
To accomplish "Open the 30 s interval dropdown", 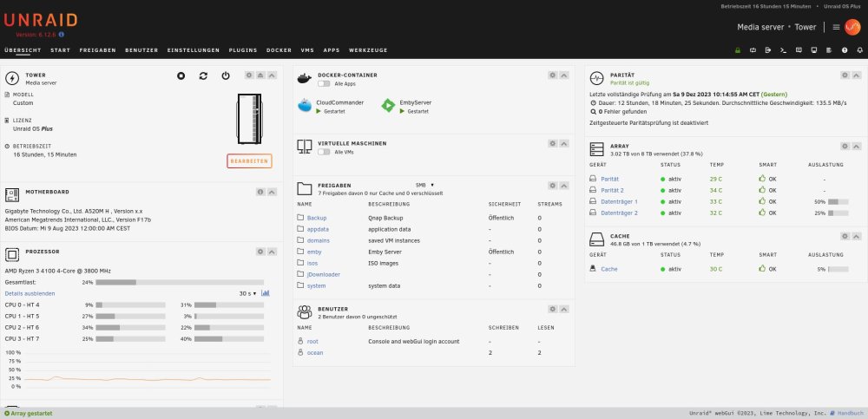I will [248, 294].
